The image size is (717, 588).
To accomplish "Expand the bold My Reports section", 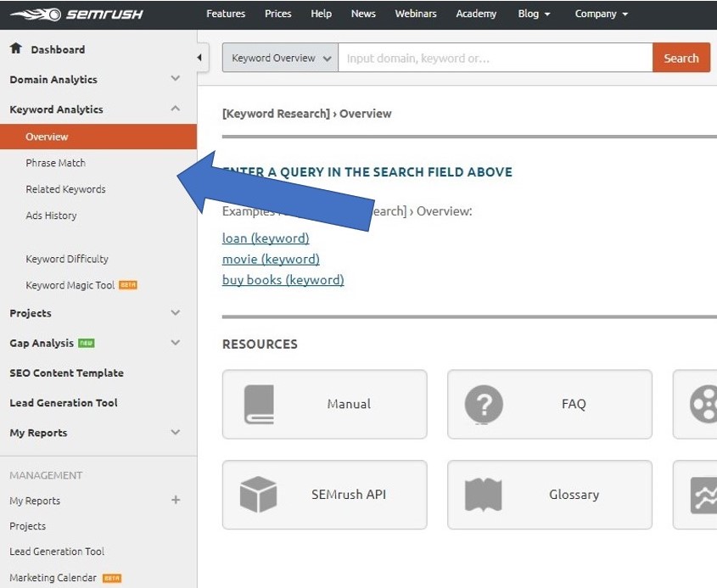I will coord(175,433).
